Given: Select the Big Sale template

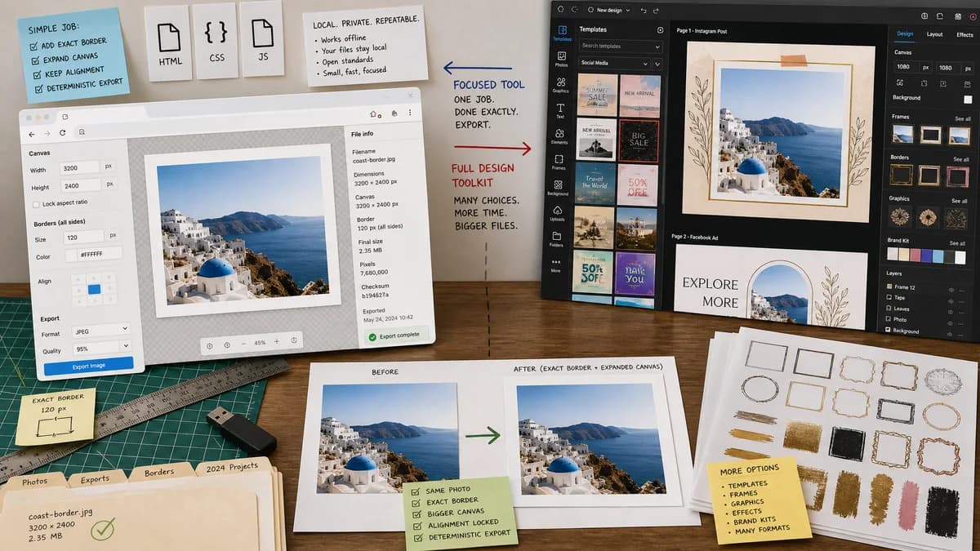Looking at the screenshot, I should [x=639, y=140].
